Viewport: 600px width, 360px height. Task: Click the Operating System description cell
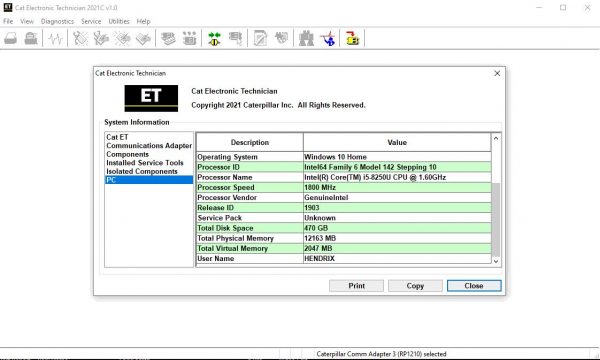tap(250, 157)
